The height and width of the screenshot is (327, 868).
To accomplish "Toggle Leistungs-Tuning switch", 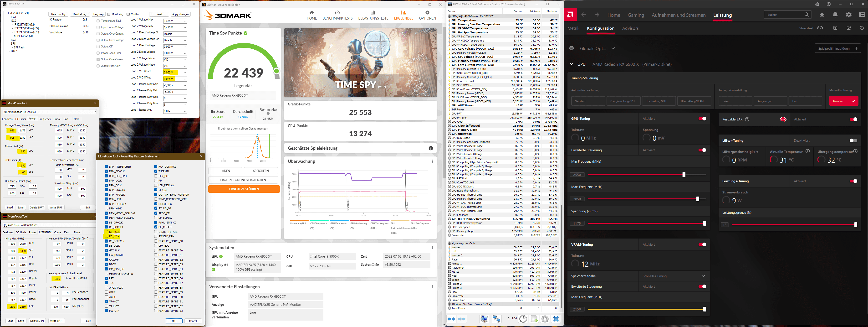I will (x=853, y=181).
